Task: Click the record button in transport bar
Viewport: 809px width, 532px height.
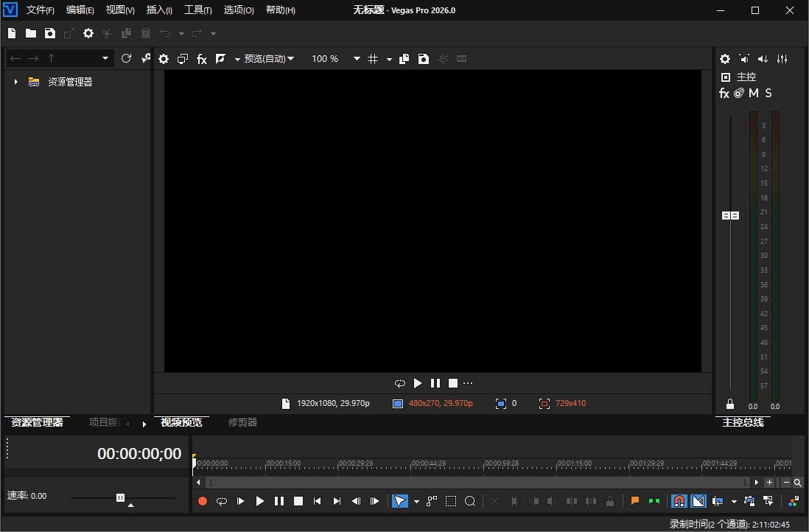Action: point(203,501)
